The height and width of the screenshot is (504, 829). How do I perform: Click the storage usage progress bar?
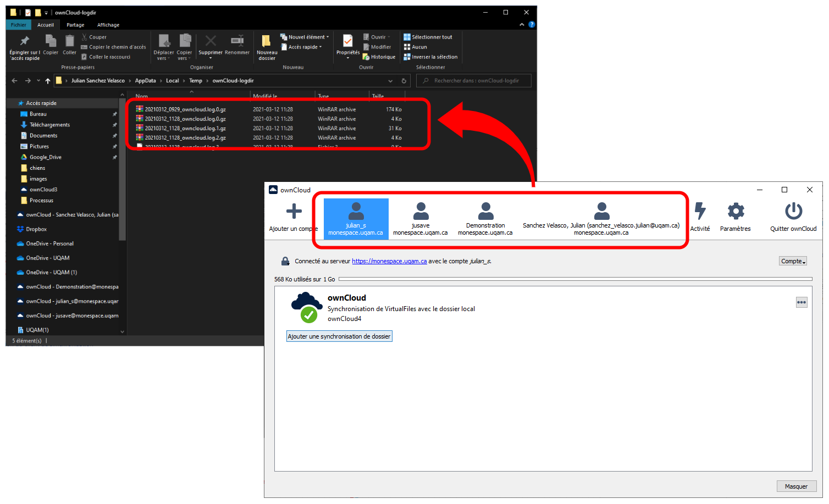coord(575,279)
